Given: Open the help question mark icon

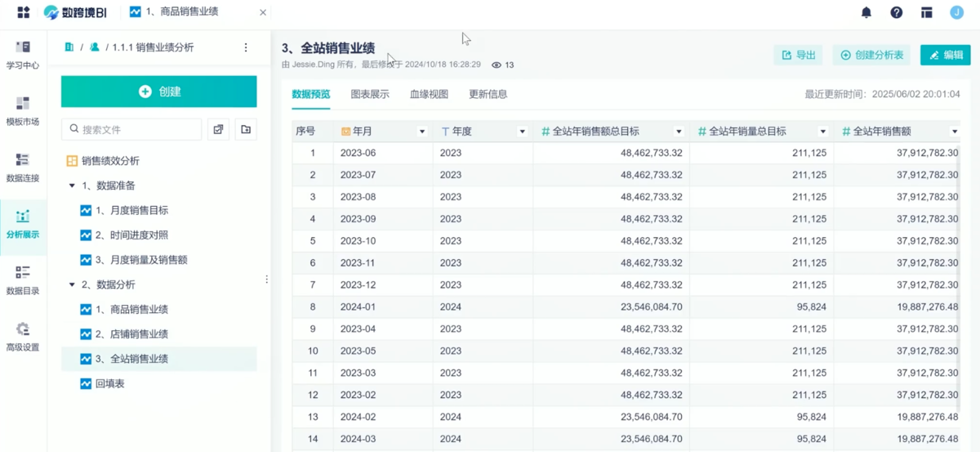Looking at the screenshot, I should (x=897, y=12).
